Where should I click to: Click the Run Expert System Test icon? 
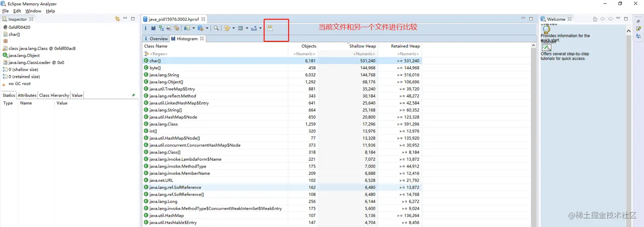click(x=187, y=28)
